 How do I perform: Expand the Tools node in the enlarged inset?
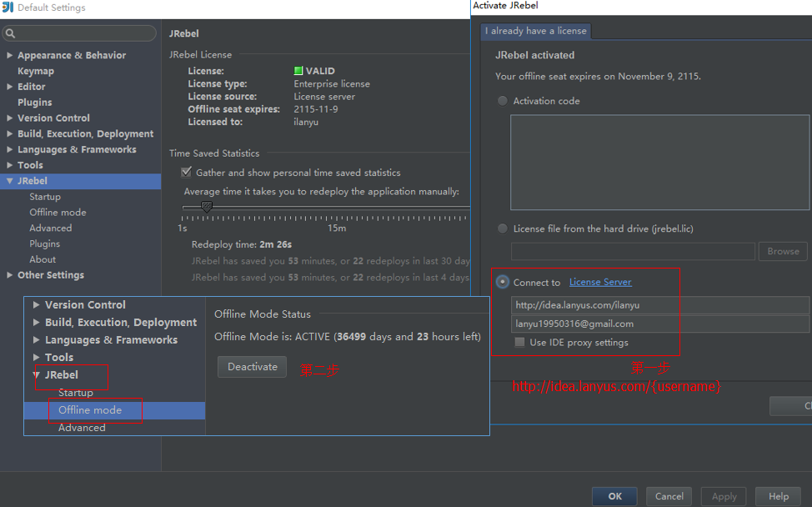tap(36, 357)
